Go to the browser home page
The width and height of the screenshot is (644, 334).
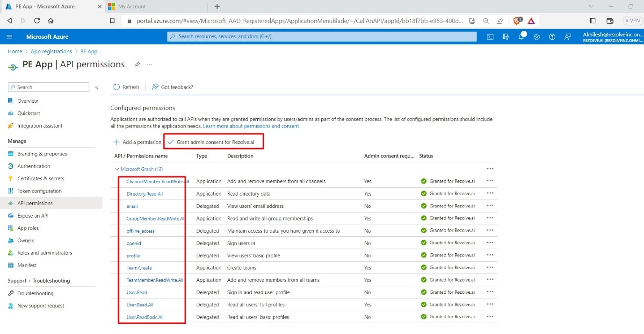pyautogui.click(x=51, y=21)
